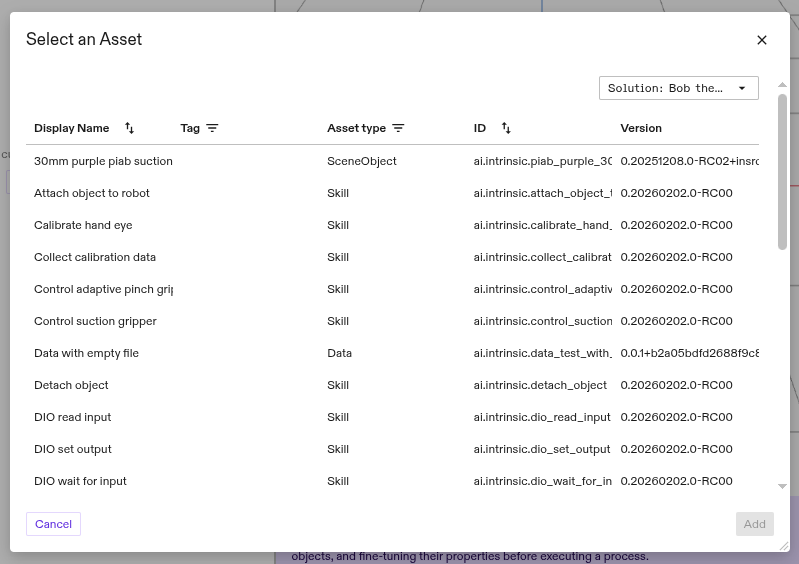The height and width of the screenshot is (564, 799).
Task: Open the Solution dropdown
Action: coord(678,88)
